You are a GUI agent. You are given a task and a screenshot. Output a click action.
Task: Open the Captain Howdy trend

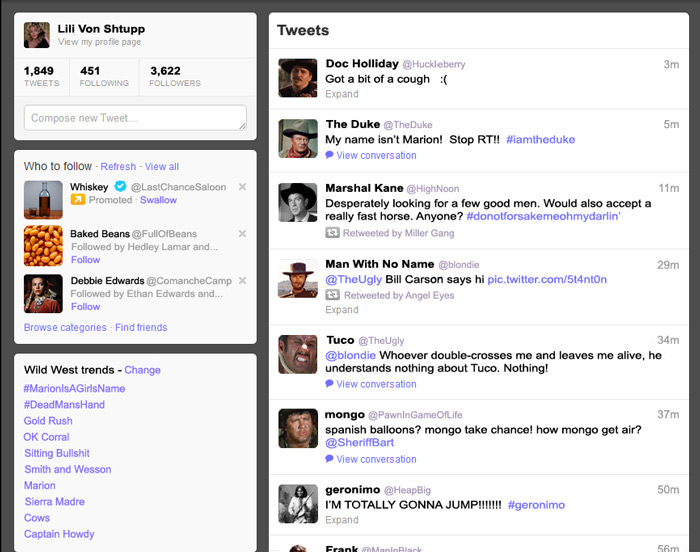(x=59, y=534)
